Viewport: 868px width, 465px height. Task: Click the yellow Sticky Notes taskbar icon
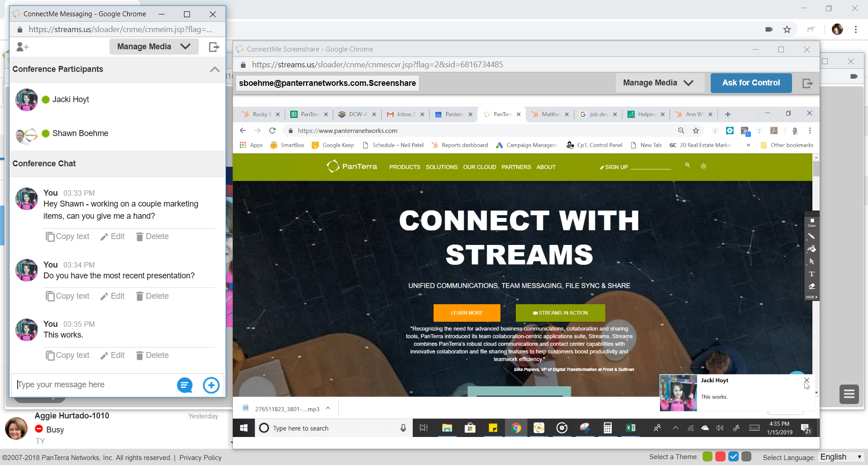pos(493,428)
